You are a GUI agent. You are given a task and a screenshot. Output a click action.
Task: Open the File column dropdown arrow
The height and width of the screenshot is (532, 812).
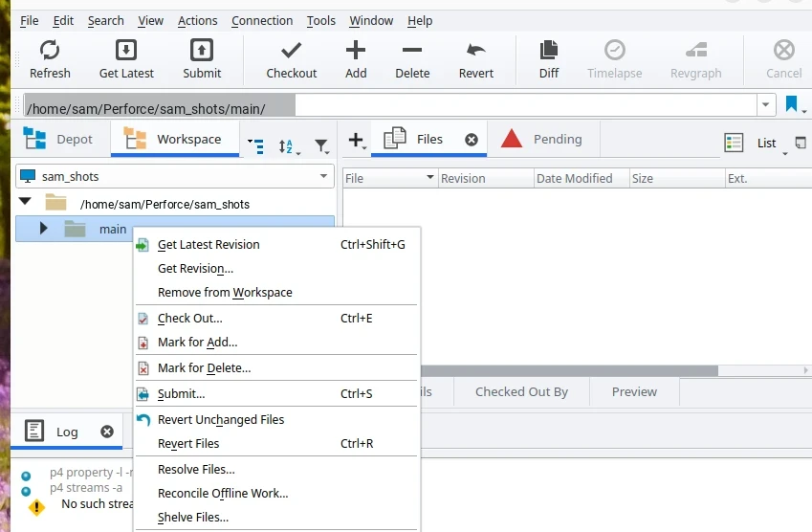tap(429, 177)
